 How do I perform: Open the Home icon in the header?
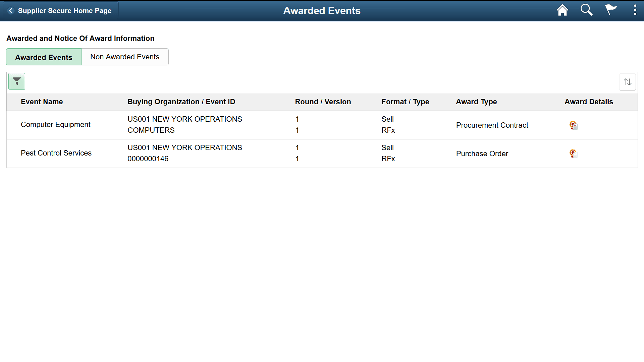coord(562,10)
